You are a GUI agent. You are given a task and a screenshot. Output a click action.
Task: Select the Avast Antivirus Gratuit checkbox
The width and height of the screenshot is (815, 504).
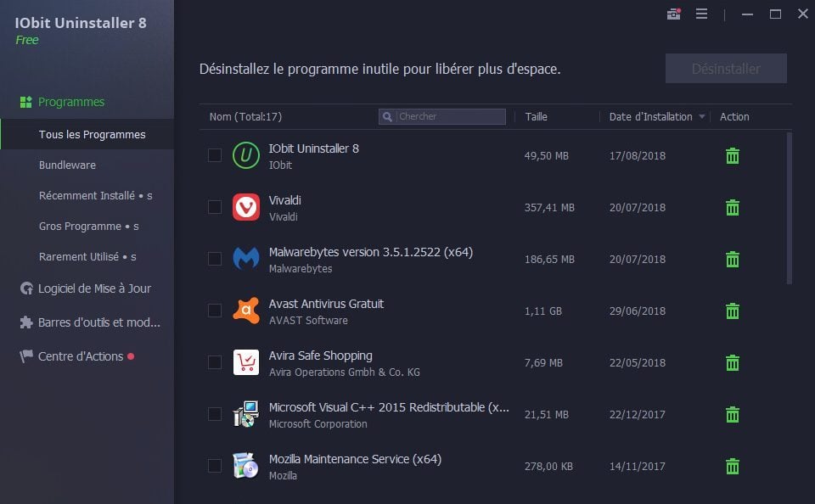(215, 311)
